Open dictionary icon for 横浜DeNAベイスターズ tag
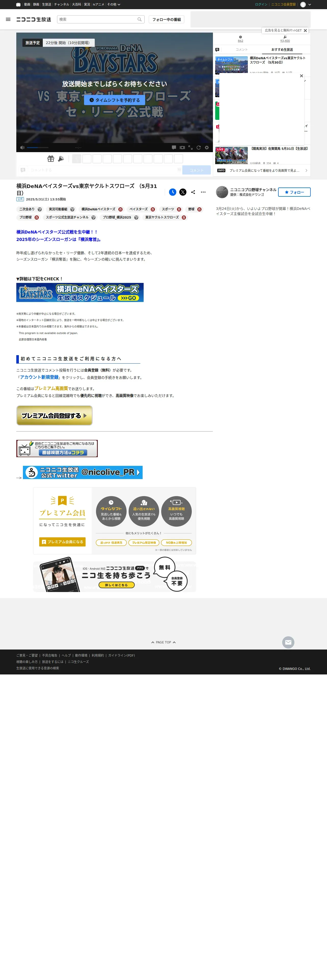Viewport: 327px width, 980px height. 120,209
